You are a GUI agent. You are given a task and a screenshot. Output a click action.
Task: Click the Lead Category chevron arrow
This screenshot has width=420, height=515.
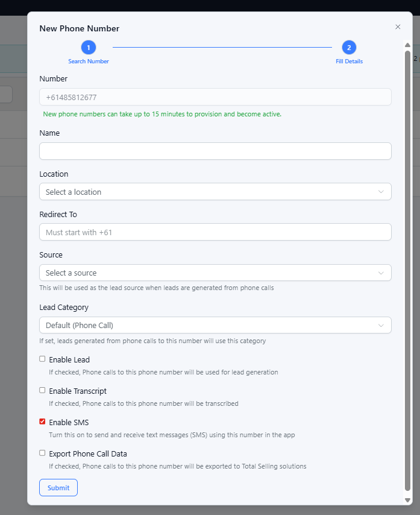(381, 326)
